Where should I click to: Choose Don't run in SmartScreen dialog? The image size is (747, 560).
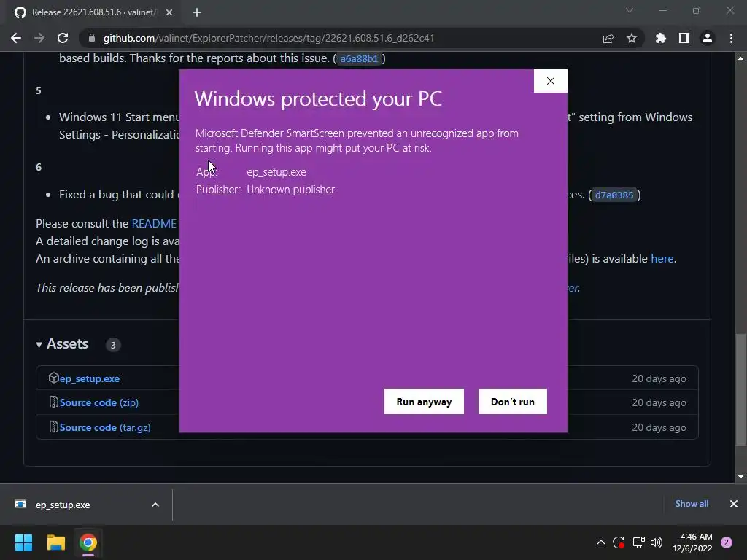[x=513, y=402]
